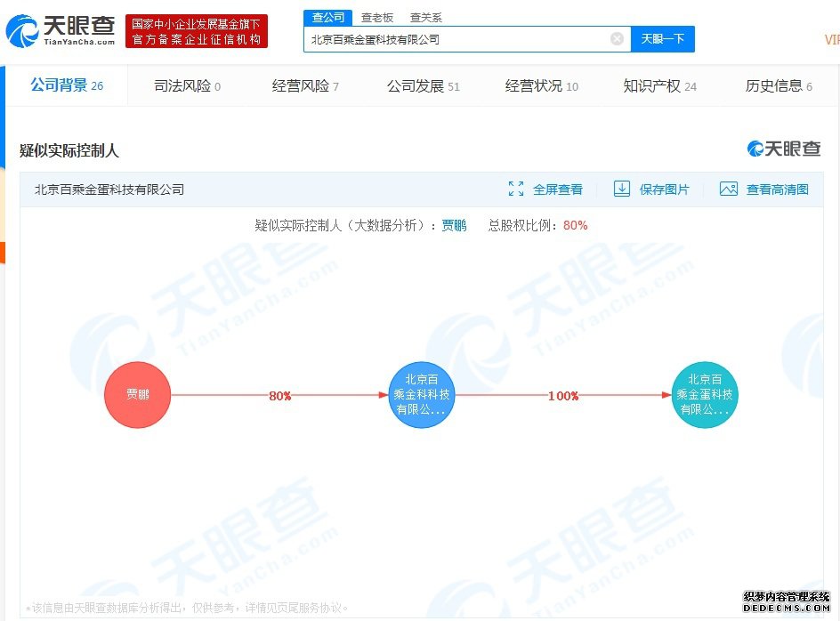Screen dimensions: 840x621
Task: Click the save image download icon
Action: coord(621,189)
